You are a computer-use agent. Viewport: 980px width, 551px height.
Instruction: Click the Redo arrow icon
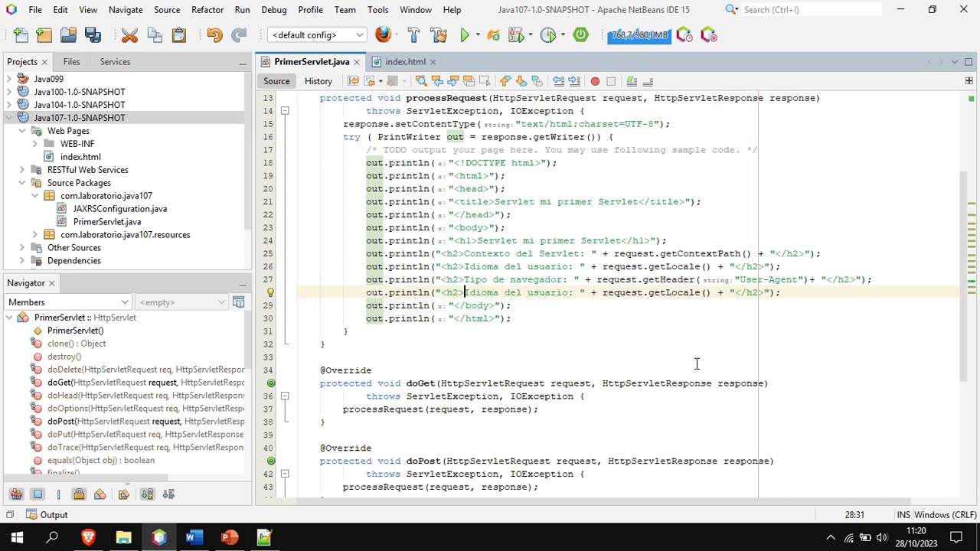[239, 35]
